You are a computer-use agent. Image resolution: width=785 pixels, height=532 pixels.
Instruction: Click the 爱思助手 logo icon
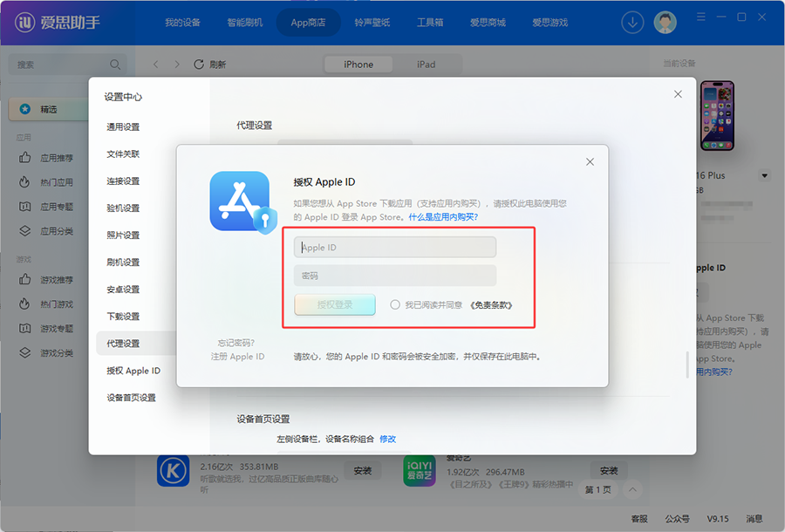pos(24,22)
